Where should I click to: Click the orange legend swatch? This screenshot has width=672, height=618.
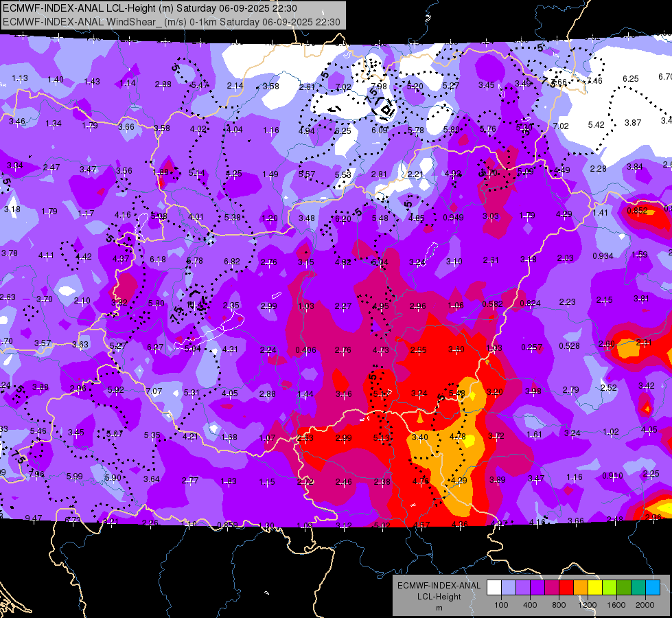tap(581, 588)
